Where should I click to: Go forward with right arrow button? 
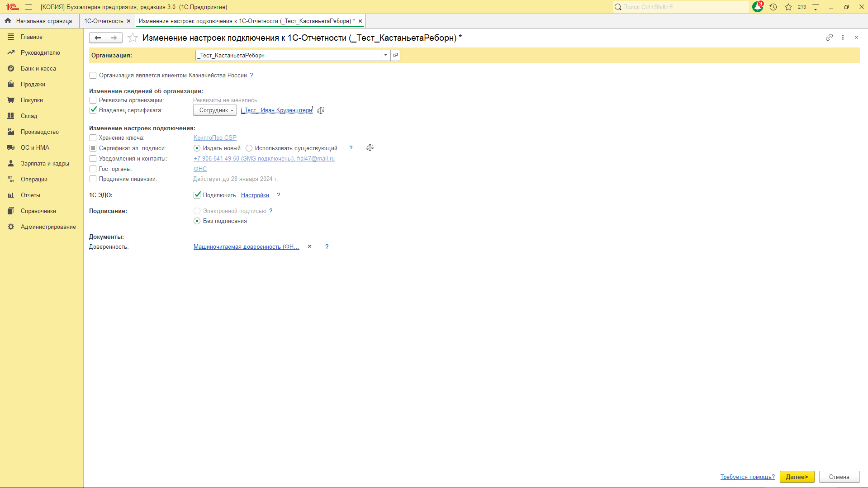click(x=114, y=38)
